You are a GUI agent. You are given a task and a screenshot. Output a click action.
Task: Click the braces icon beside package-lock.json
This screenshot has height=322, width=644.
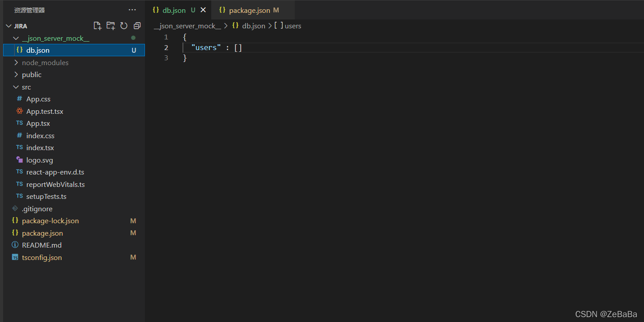(15, 221)
